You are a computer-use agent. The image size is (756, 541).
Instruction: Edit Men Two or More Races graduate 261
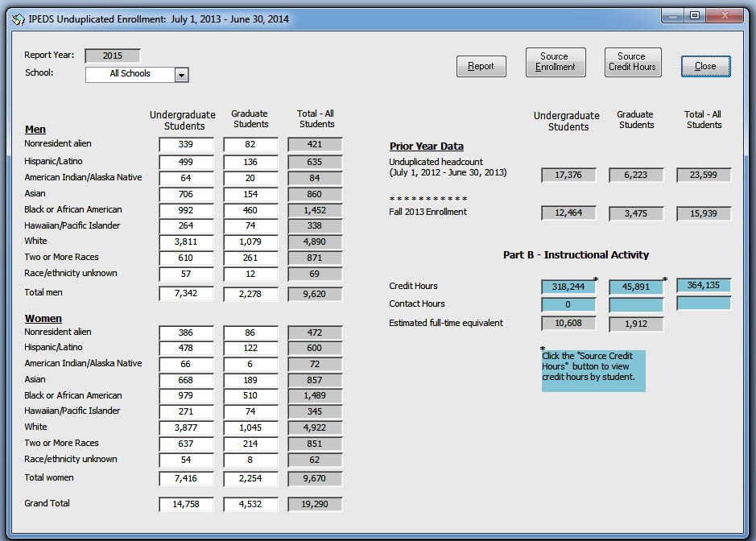[250, 258]
